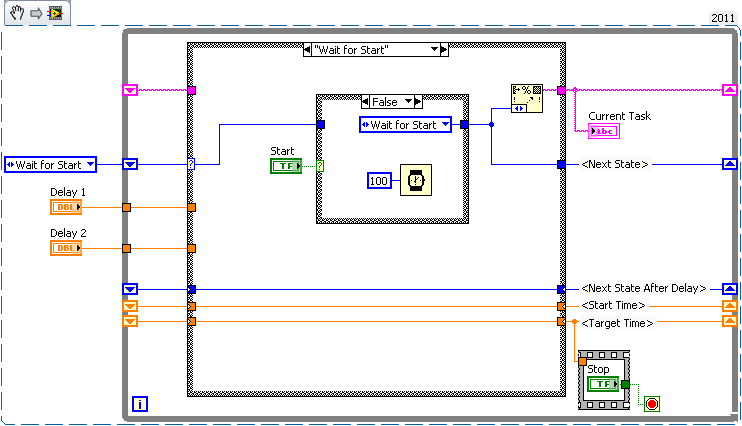
Task: Click the Format Into String node
Action: coord(527,98)
